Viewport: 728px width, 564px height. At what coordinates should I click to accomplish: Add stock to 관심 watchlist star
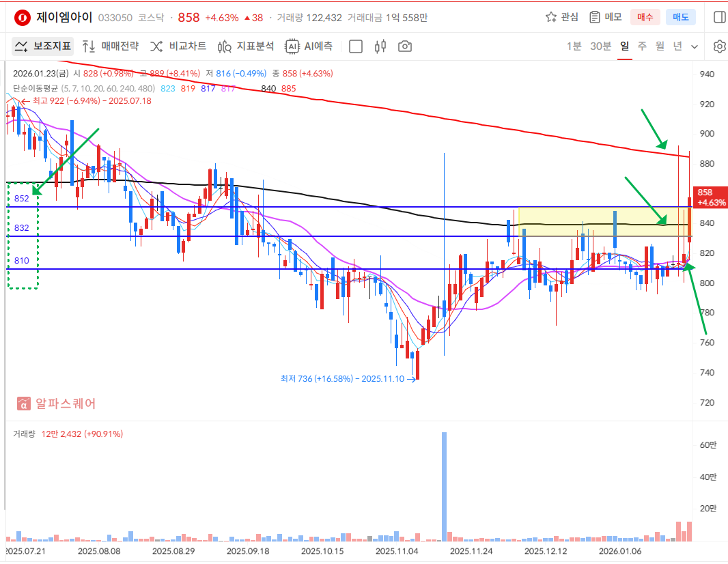coord(561,17)
